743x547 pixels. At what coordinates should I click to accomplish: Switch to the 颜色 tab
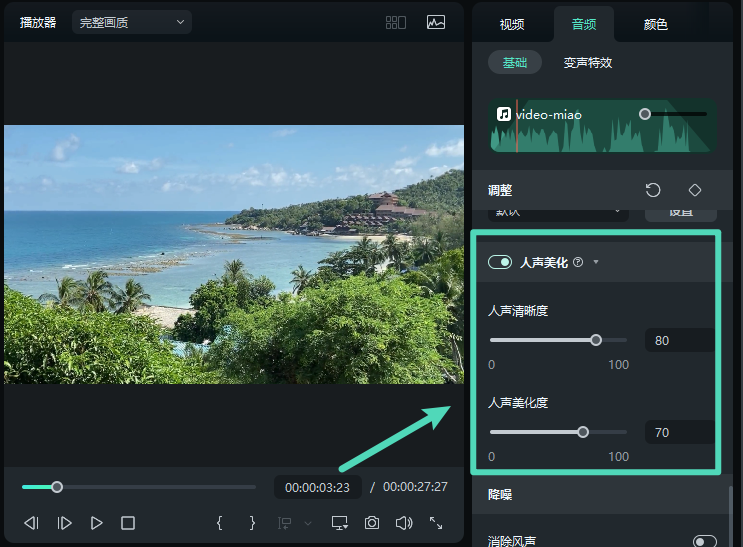click(655, 25)
